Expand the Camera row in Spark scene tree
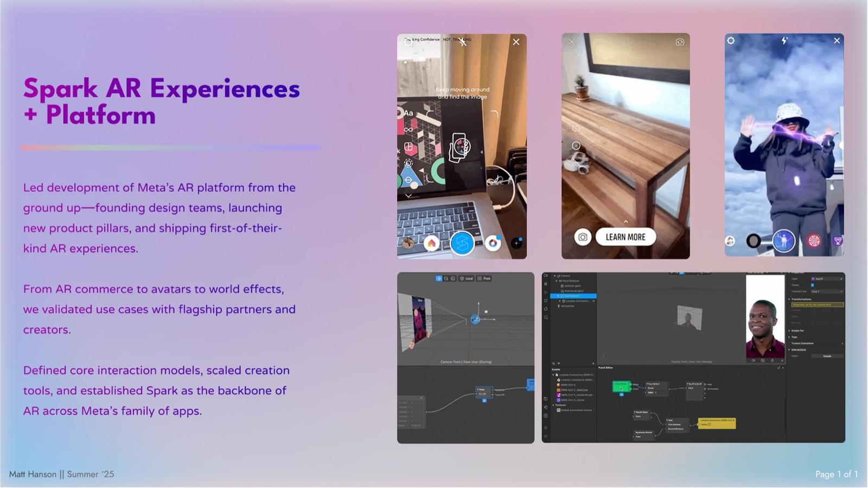 (x=555, y=275)
